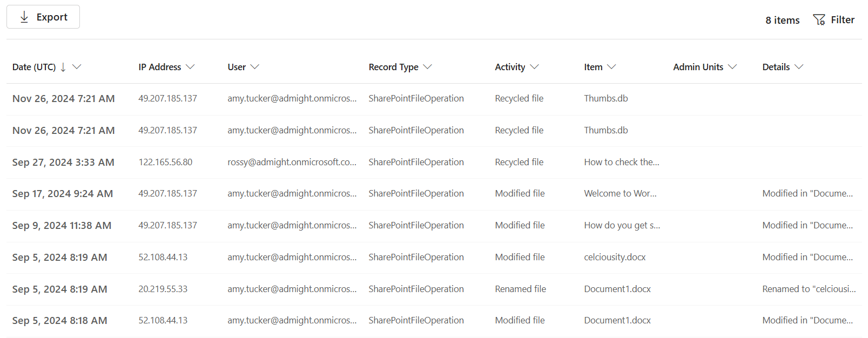Open the Admin Units column dropdown

[x=732, y=67]
